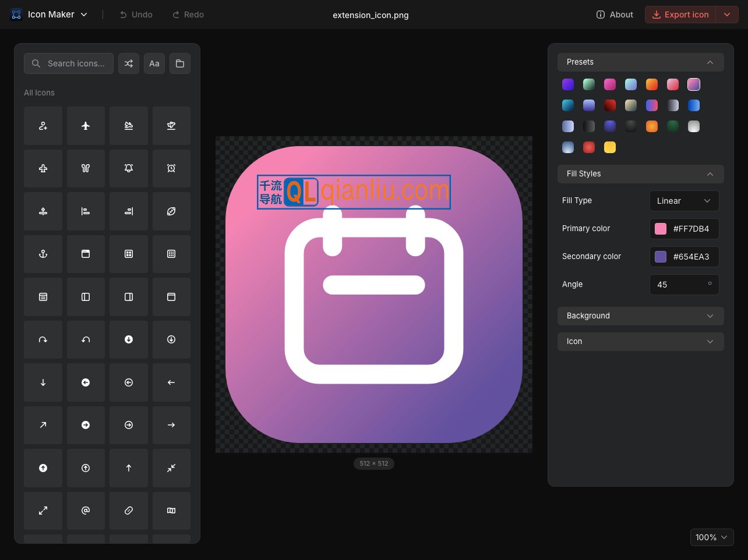Select the align-left icon
Screen dimensions: 748x560
pyautogui.click(x=86, y=211)
